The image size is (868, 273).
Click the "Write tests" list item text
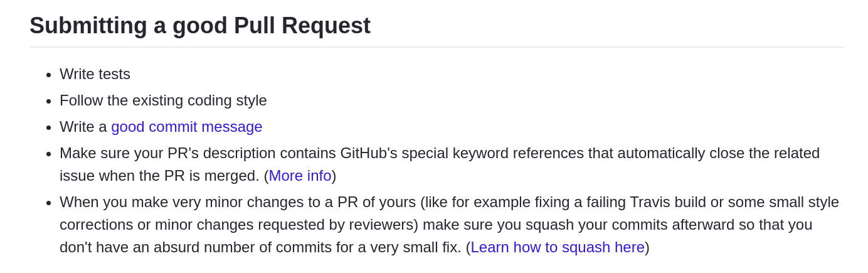(x=95, y=74)
